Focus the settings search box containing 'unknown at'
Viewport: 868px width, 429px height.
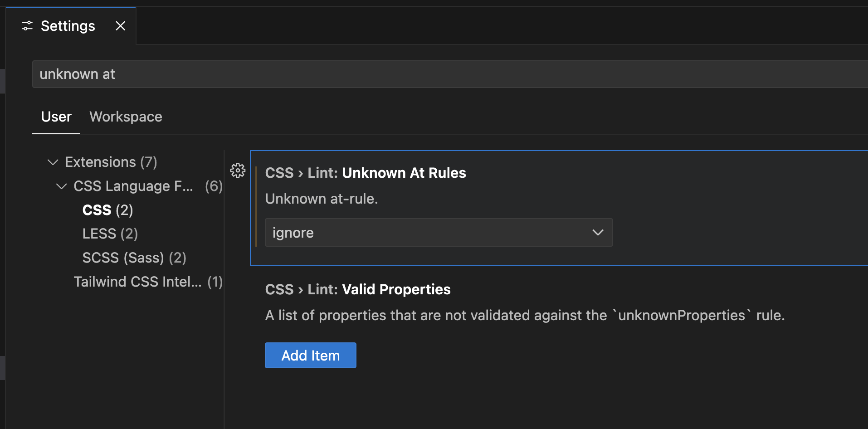(449, 74)
